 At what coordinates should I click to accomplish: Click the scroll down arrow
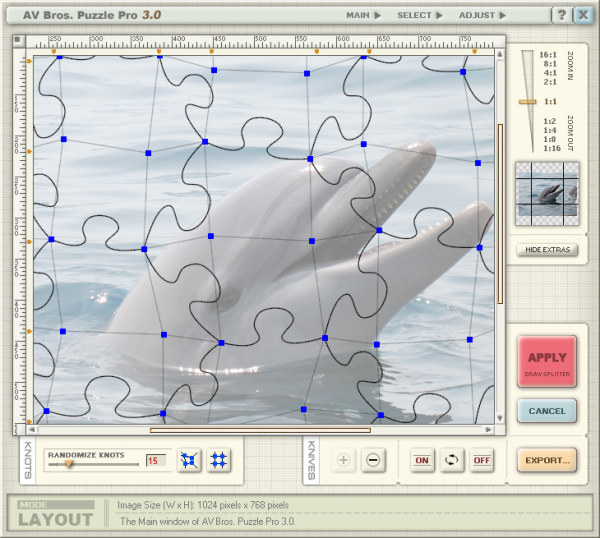click(500, 419)
